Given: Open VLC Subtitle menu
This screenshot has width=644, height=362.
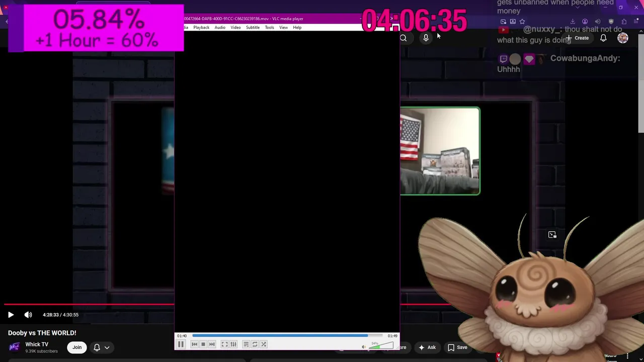Looking at the screenshot, I should (x=253, y=28).
